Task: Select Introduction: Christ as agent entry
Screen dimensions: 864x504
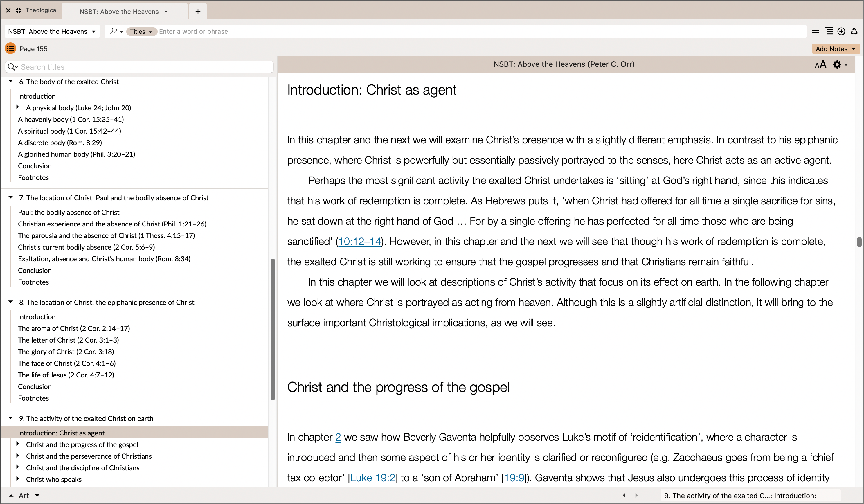Action: pyautogui.click(x=135, y=433)
